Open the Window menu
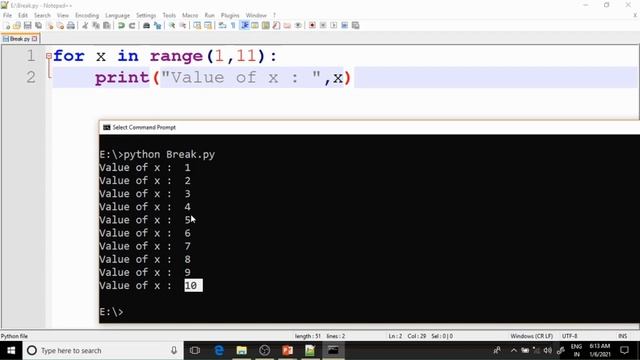Screen dimensions: 640x360 point(256,15)
